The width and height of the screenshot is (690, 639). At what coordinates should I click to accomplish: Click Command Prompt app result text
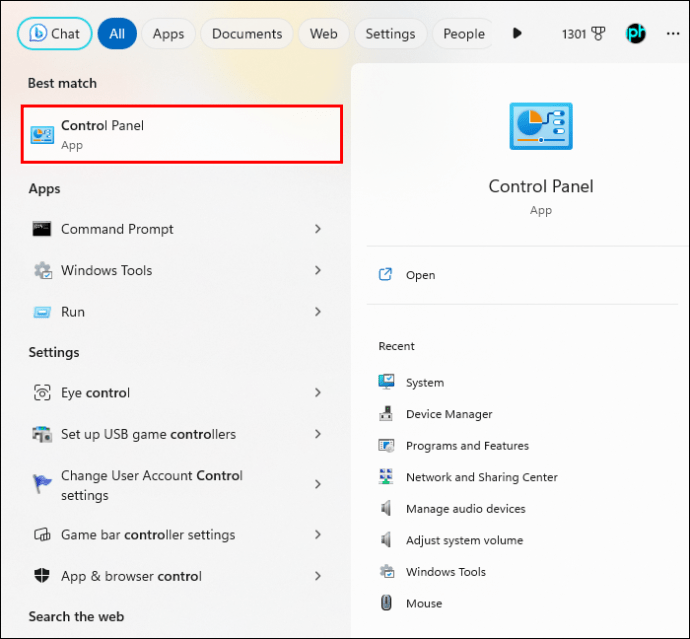[x=117, y=229]
